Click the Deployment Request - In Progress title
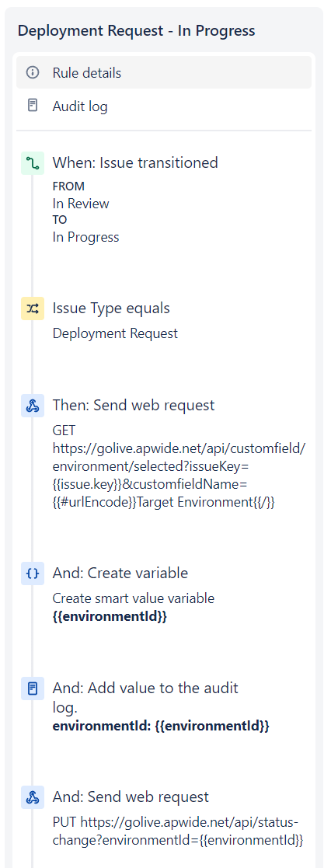 coord(136,30)
